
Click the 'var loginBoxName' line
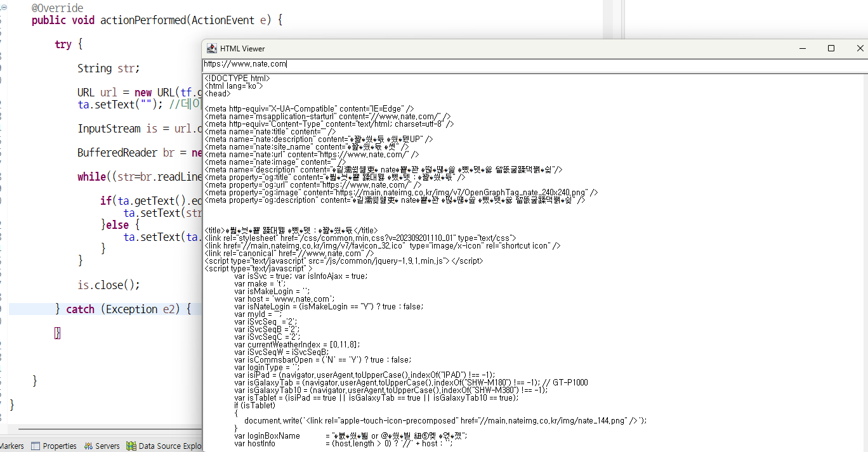(x=351, y=436)
